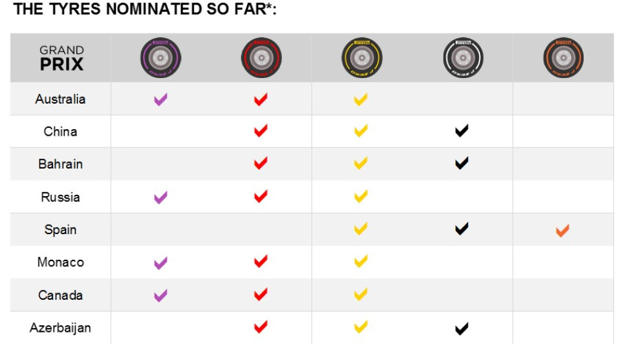Screen dimensions: 623x364
Task: Click Azerbaijan's black checkmark
Action: coord(462,328)
